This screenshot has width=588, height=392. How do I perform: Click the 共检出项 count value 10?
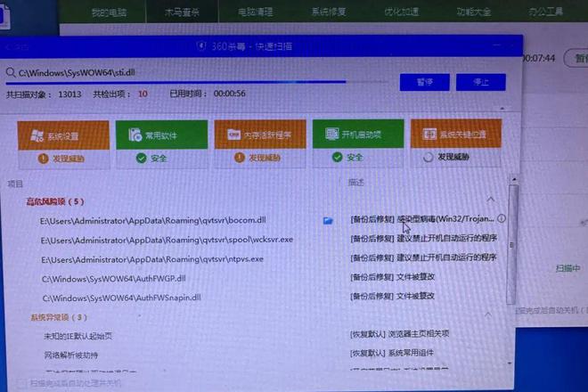(x=143, y=94)
